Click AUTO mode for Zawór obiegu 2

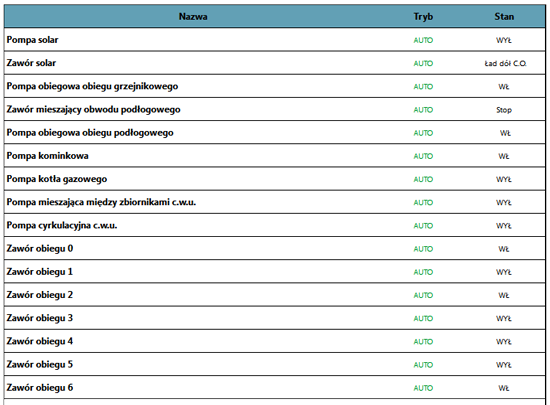(423, 295)
